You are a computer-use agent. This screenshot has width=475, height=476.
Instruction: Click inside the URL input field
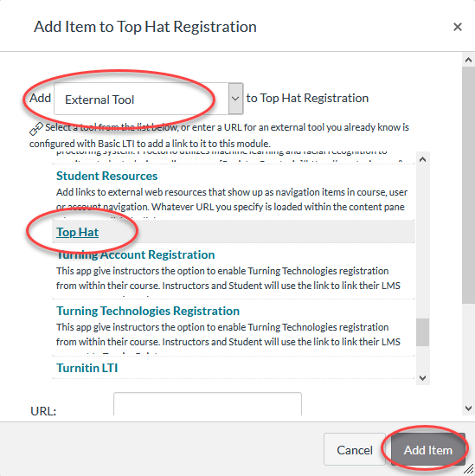[x=208, y=404]
